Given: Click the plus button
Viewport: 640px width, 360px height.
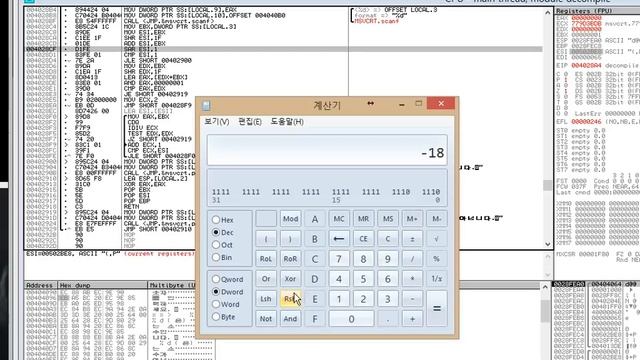Looking at the screenshot, I should [412, 318].
